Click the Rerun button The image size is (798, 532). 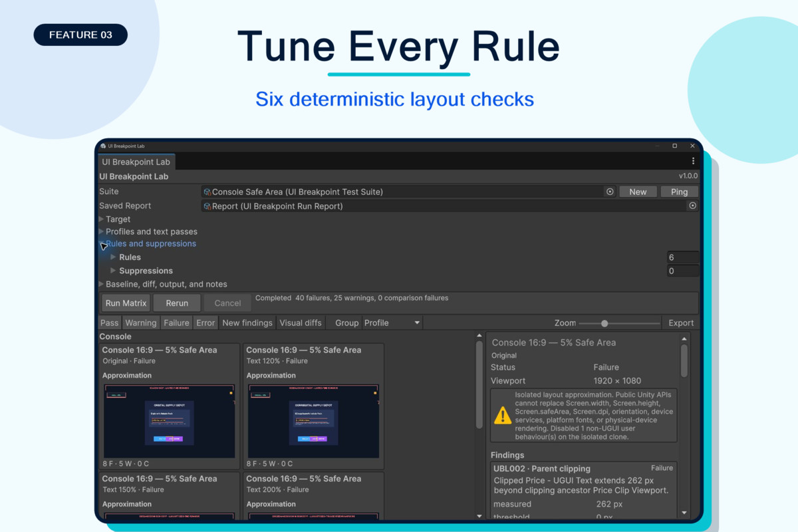coord(177,303)
